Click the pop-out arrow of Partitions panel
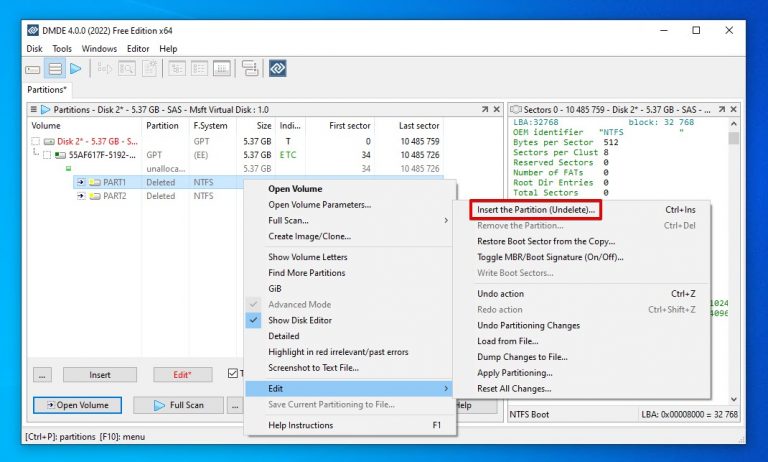This screenshot has height=462, width=768. coord(485,109)
